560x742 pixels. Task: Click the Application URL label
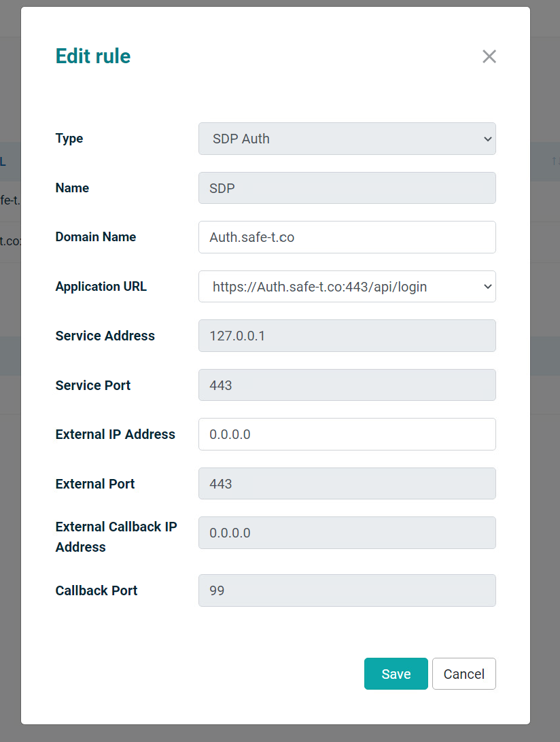click(x=101, y=287)
